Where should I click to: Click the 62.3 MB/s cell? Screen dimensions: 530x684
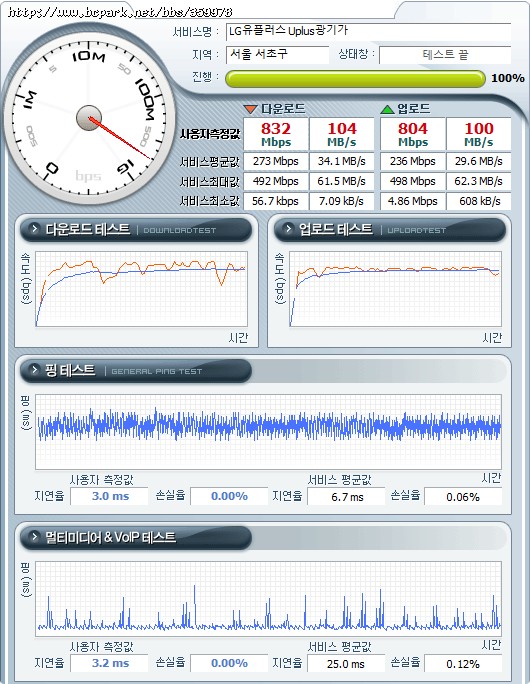coord(479,181)
